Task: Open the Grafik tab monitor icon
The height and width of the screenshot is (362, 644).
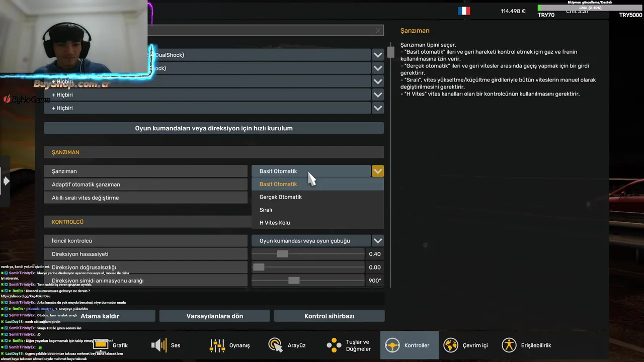Action: pyautogui.click(x=101, y=345)
